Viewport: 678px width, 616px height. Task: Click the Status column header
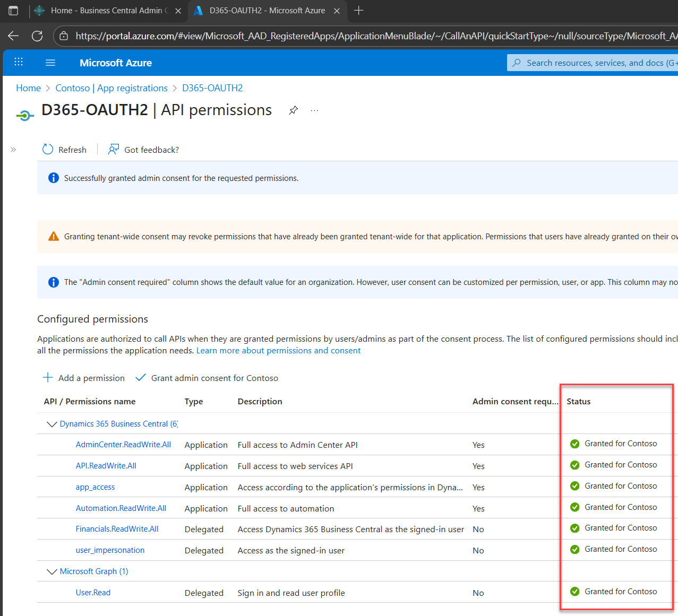(x=579, y=402)
